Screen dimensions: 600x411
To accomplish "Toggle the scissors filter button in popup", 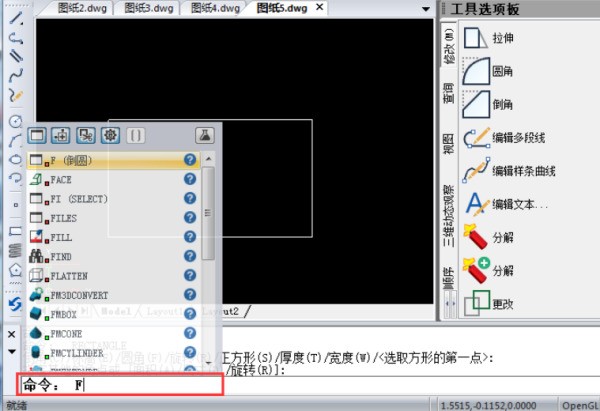I will tap(86, 135).
